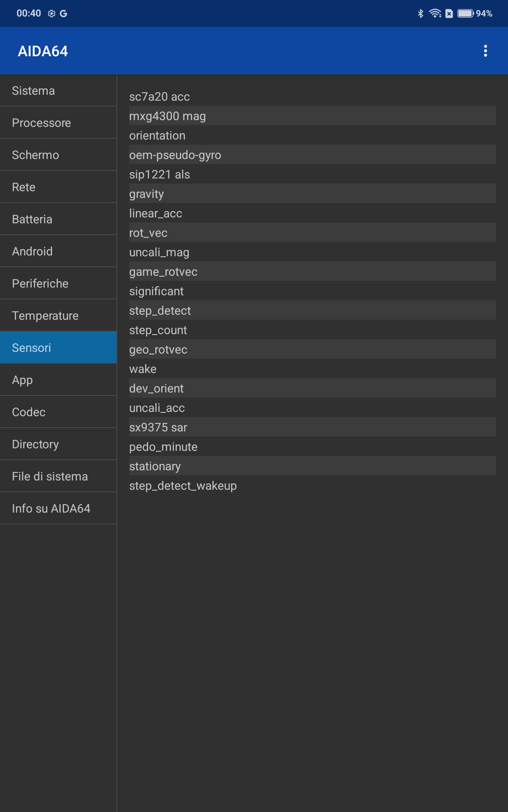Open the Sistema section
Viewport: 508px width, 812px height.
tap(58, 91)
